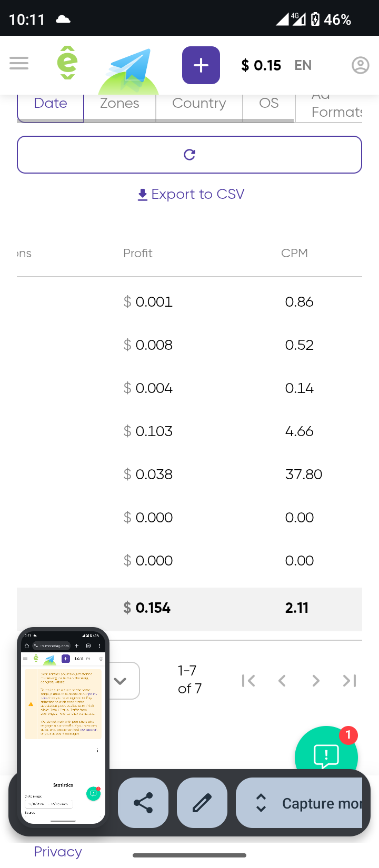Switch to the Country tab
This screenshot has width=379, height=868.
click(199, 104)
